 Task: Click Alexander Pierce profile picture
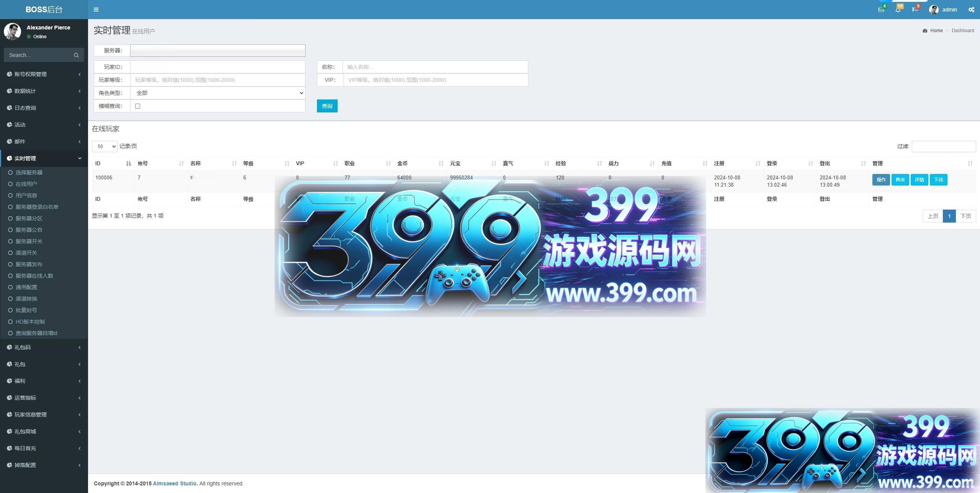coord(12,31)
